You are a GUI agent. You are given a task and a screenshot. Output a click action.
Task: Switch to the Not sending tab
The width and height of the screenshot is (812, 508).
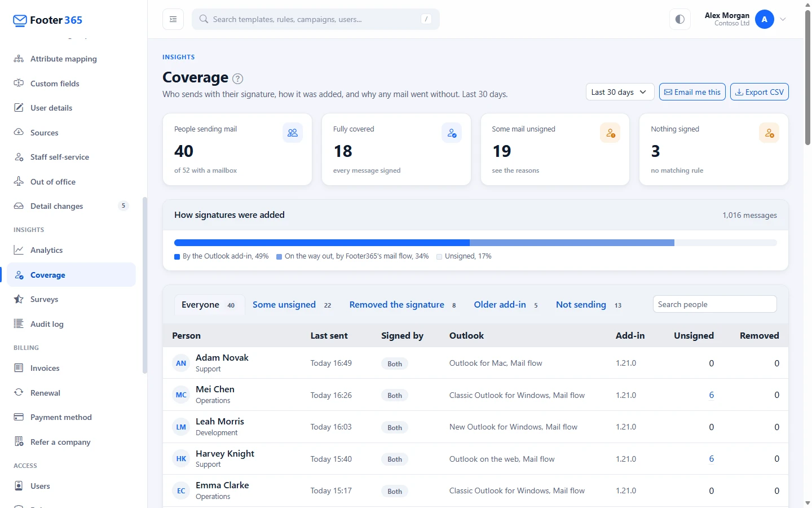589,305
